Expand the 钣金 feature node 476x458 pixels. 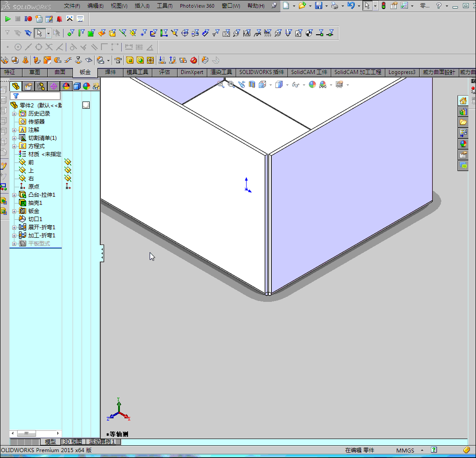(x=14, y=211)
